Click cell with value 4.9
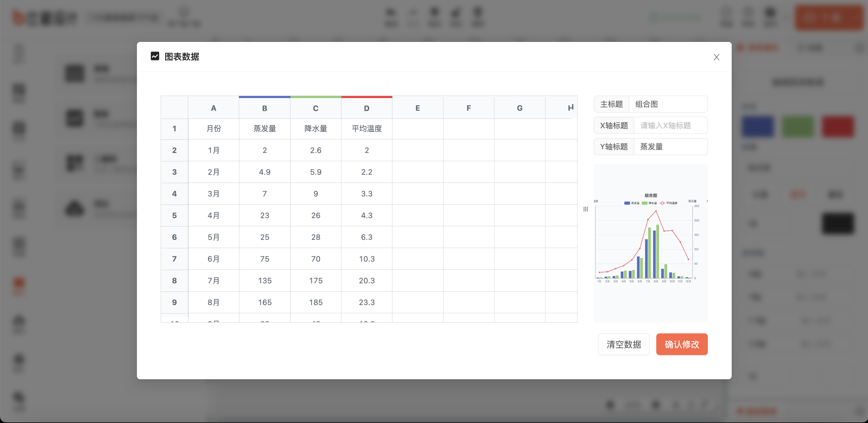 click(x=265, y=172)
